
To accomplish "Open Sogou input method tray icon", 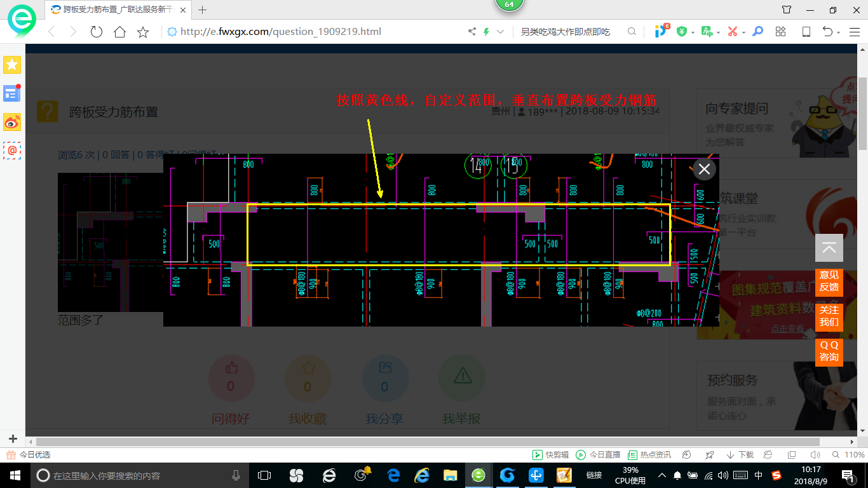I will [x=776, y=475].
